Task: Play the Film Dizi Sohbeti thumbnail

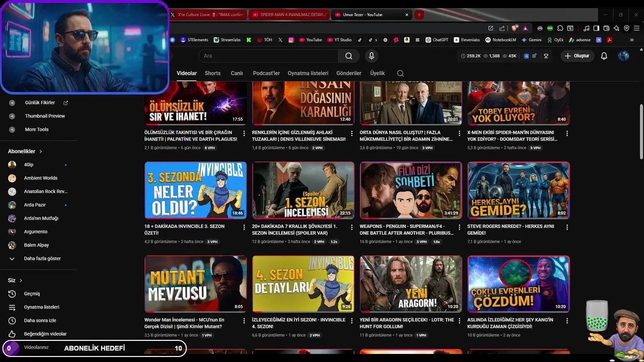Action: pyautogui.click(x=411, y=190)
